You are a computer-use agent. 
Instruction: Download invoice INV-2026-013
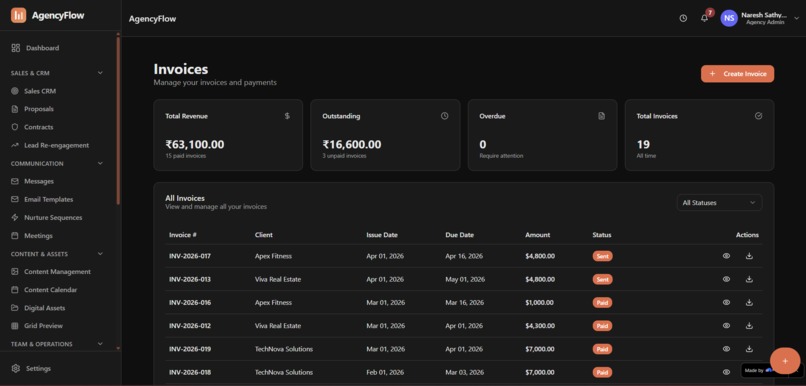pos(749,279)
